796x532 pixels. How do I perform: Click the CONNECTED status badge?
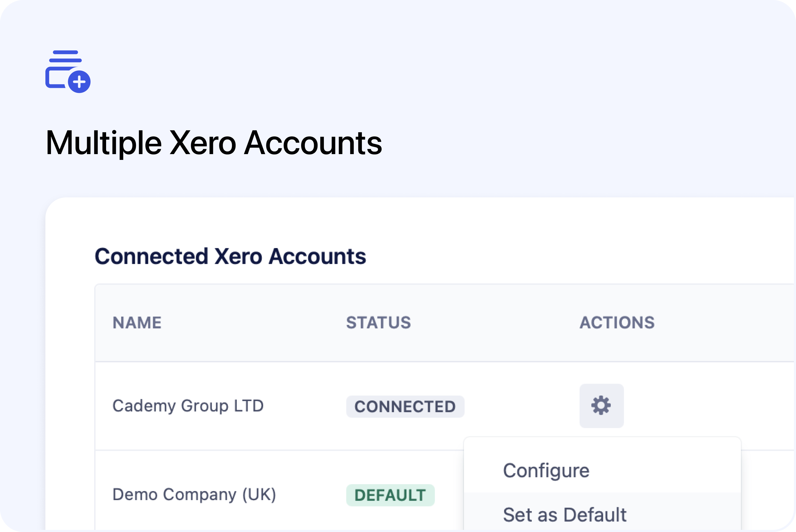pyautogui.click(x=405, y=406)
